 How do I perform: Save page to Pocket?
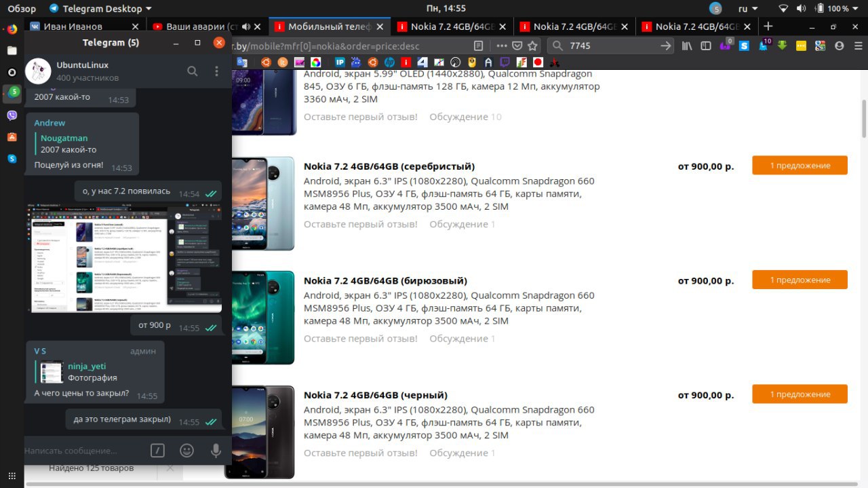point(517,46)
